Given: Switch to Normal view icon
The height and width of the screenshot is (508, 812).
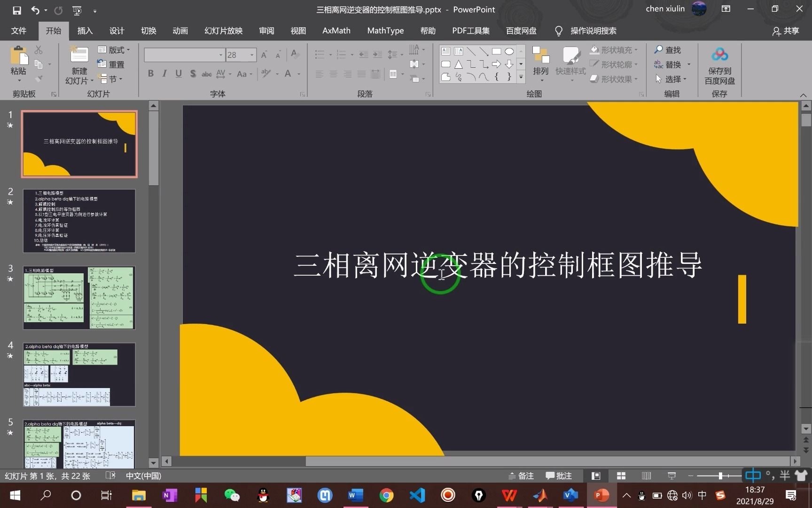Looking at the screenshot, I should pos(596,476).
